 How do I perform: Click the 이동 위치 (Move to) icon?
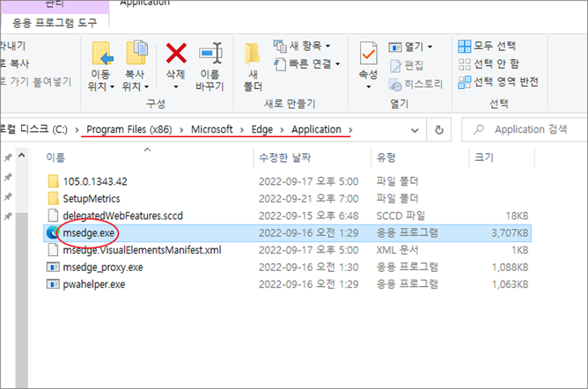pos(103,53)
